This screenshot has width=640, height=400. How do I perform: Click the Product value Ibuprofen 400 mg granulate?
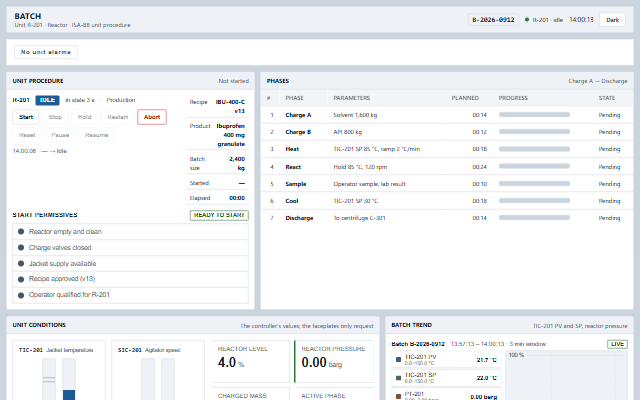tap(231, 135)
